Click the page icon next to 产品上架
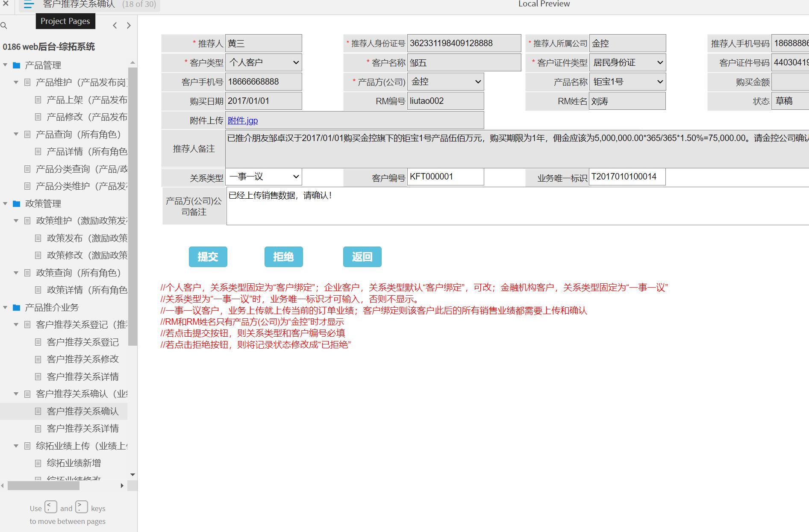Viewport: 809px width, 532px height. click(x=38, y=100)
